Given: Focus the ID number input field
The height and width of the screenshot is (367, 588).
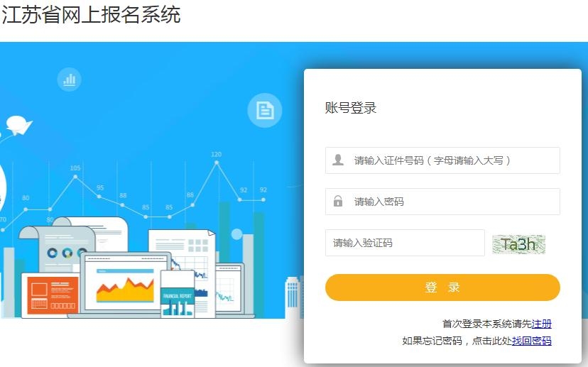Looking at the screenshot, I should click(x=442, y=160).
